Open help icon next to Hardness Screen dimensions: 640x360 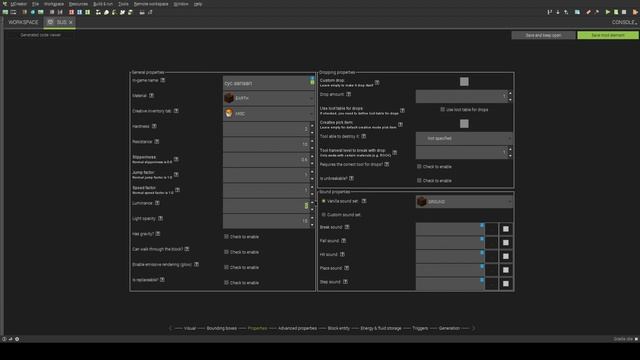coord(154,126)
